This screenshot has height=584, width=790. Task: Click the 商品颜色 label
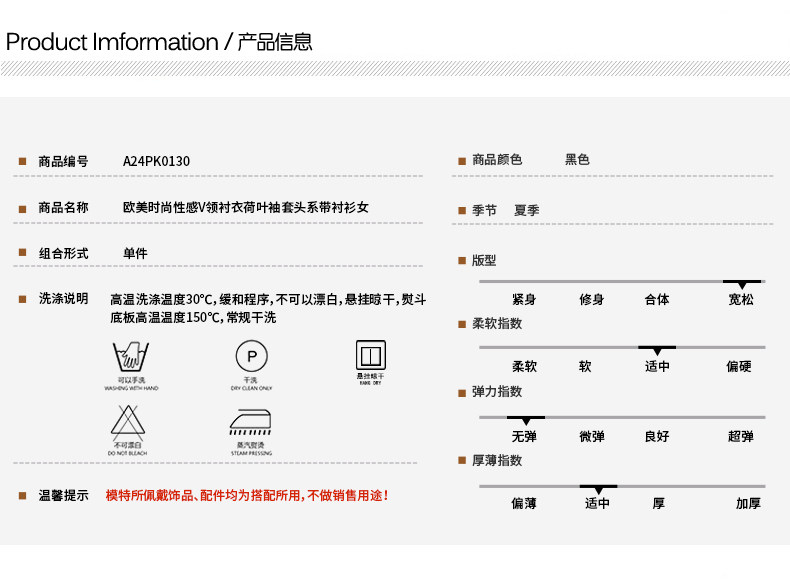click(497, 160)
